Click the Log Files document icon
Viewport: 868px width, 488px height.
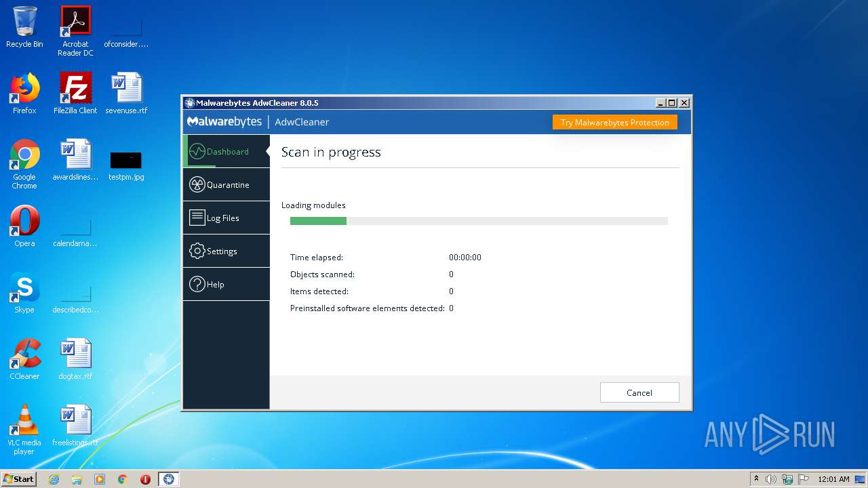tap(197, 218)
